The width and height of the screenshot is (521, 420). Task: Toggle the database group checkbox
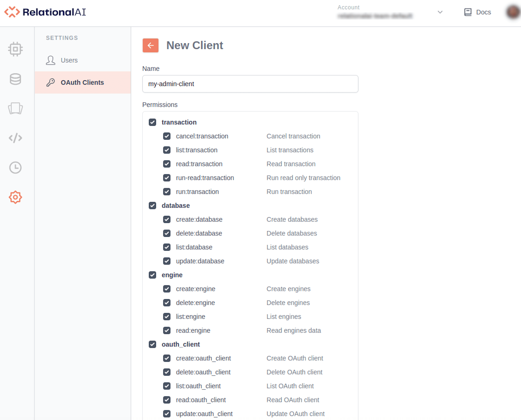152,205
